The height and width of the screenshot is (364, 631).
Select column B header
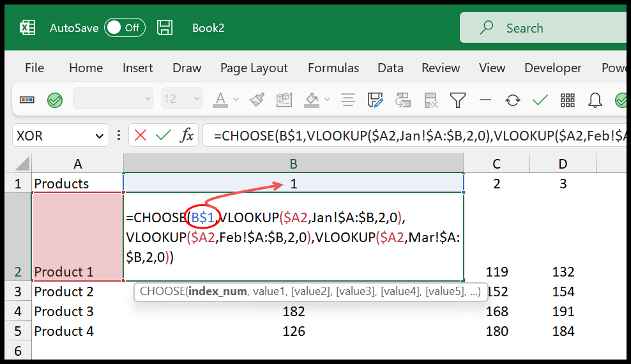(293, 163)
